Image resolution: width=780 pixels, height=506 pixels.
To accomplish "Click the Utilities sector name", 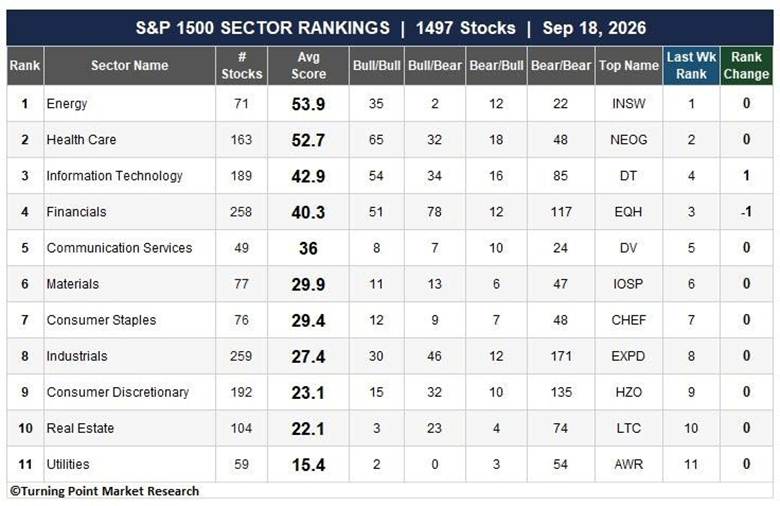I will click(x=68, y=464).
